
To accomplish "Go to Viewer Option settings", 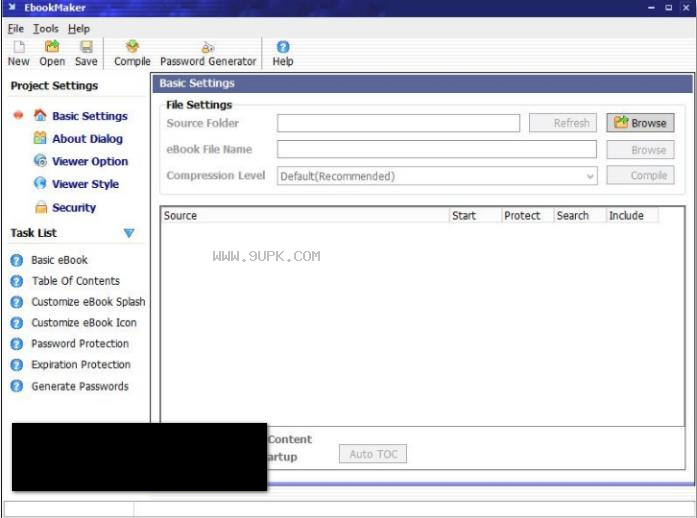I will click(90, 161).
